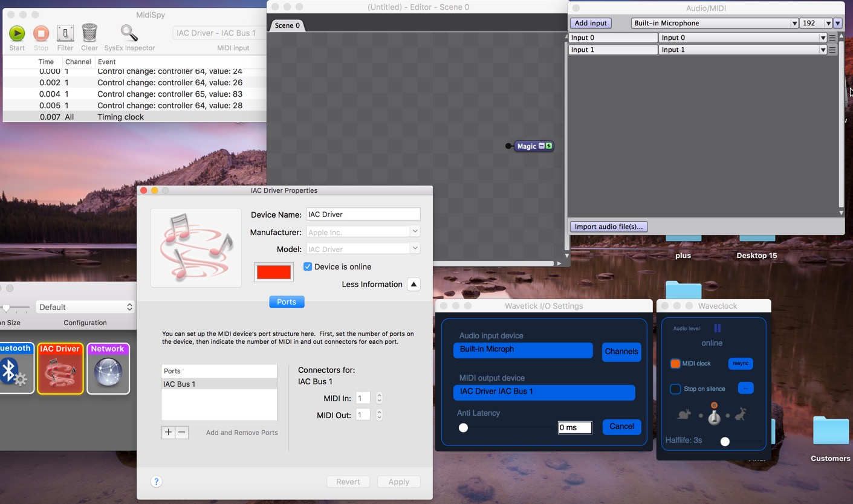Viewport: 853px width, 504px height.
Task: Open the Input 1 channel dropdown
Action: point(742,50)
